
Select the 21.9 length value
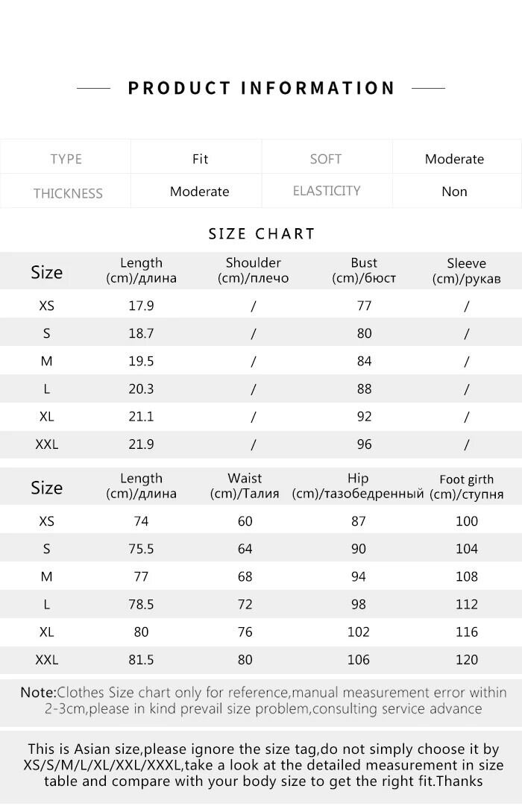[x=141, y=444]
